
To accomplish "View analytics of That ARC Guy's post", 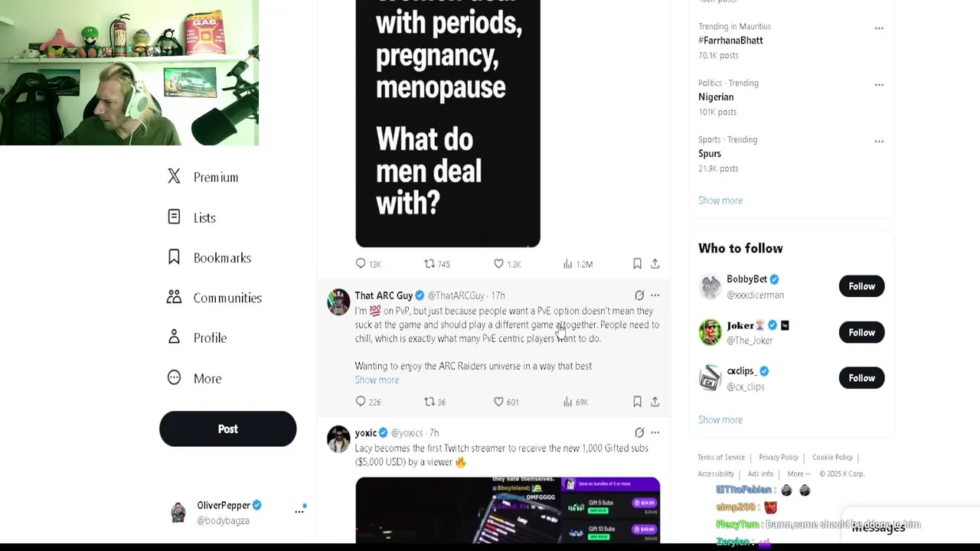I will 567,402.
